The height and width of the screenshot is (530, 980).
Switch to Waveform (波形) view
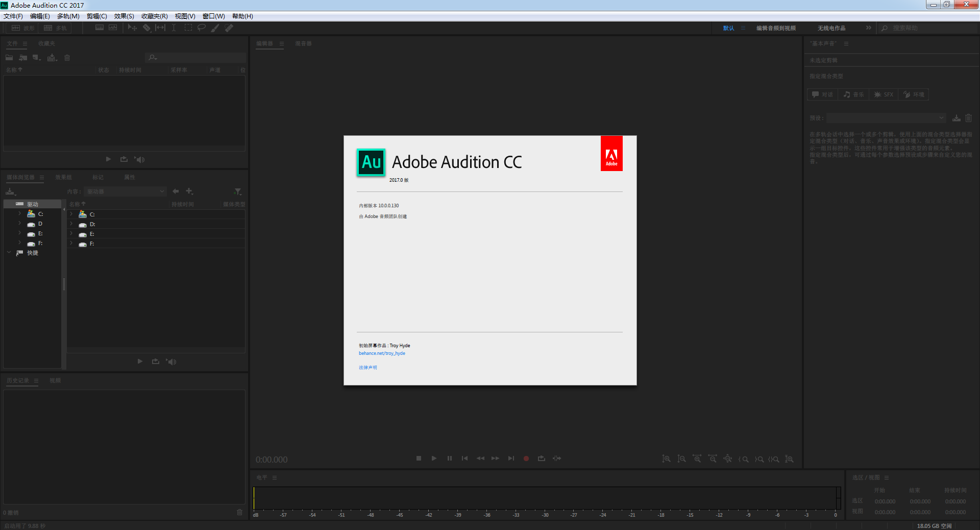pyautogui.click(x=23, y=28)
